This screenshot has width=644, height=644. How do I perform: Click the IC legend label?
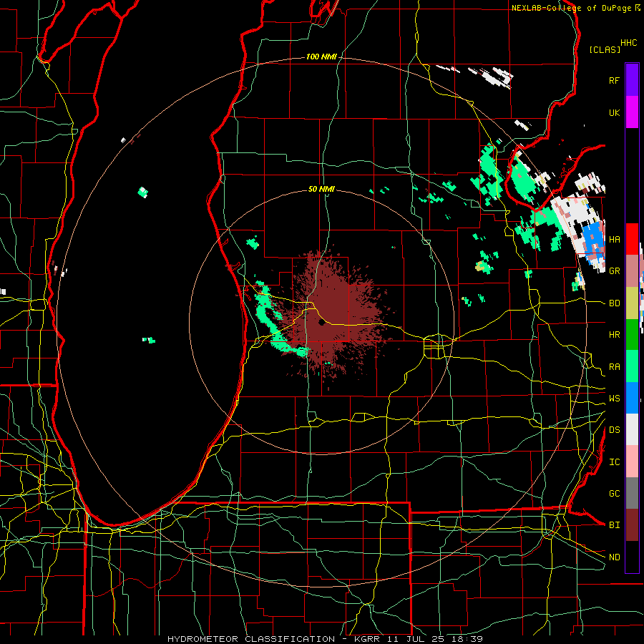(614, 462)
